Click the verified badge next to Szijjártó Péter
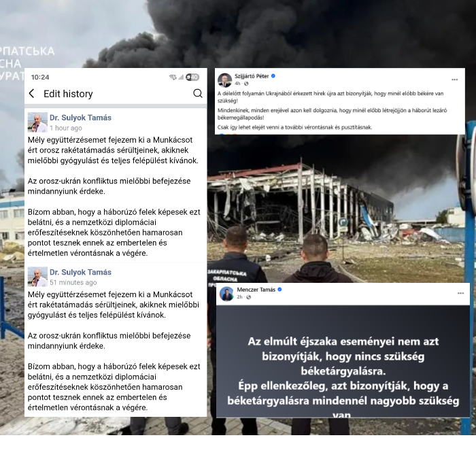 click(273, 76)
